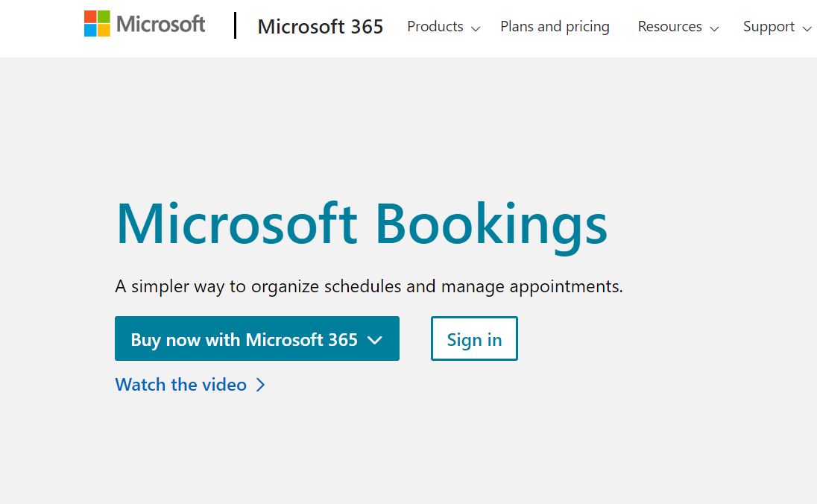This screenshot has height=504, width=817.
Task: Click the four-color Microsoft logo icon
Action: click(97, 24)
